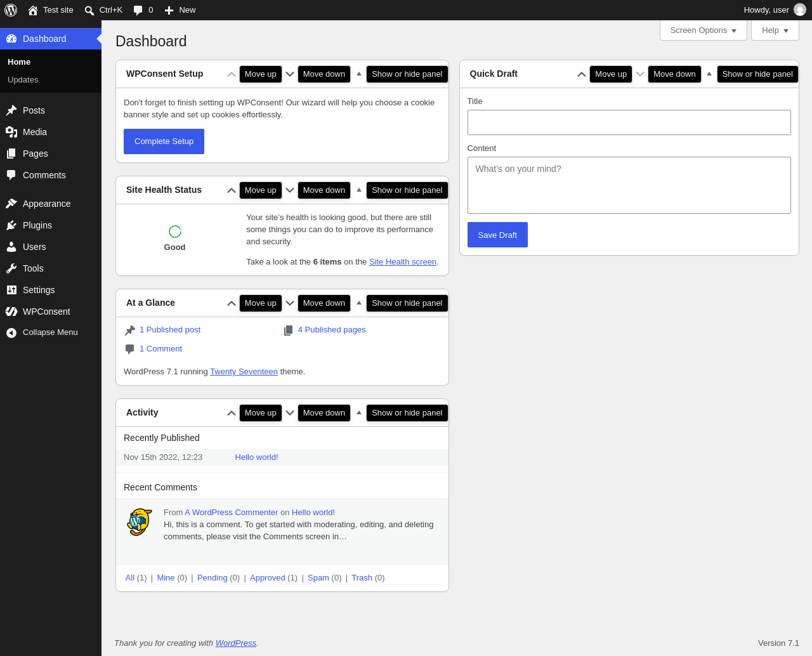Click the Save Draft button
Image resolution: width=812 pixels, height=656 pixels.
[x=497, y=235]
